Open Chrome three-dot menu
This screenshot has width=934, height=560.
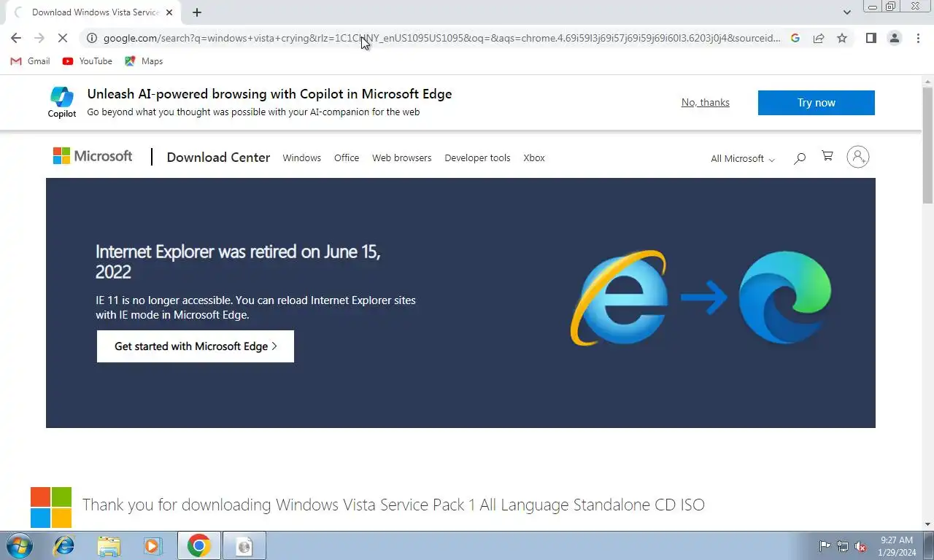918,38
